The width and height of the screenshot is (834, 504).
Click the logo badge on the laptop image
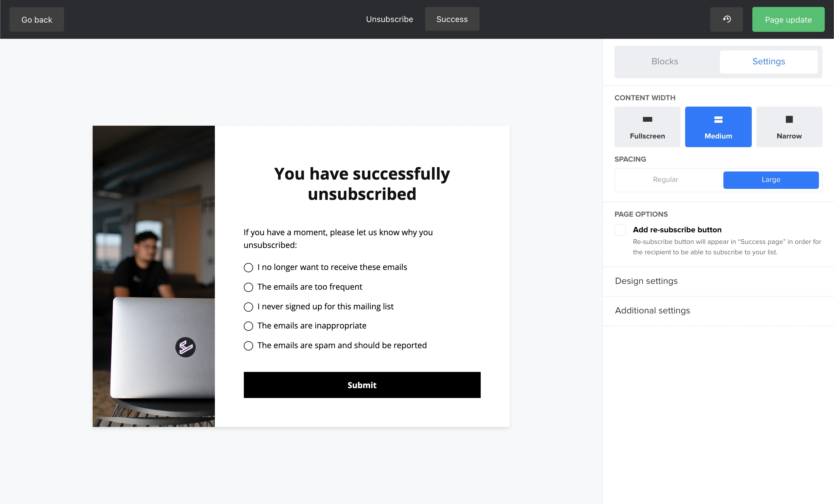[185, 347]
